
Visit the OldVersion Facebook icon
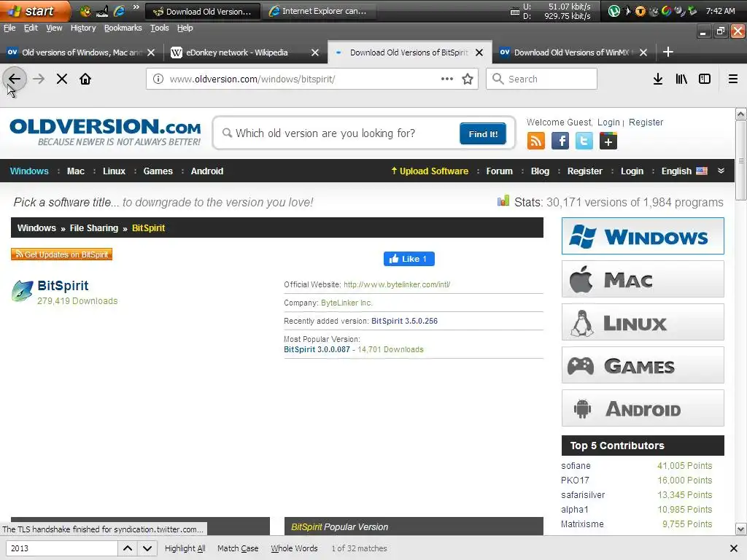(560, 141)
